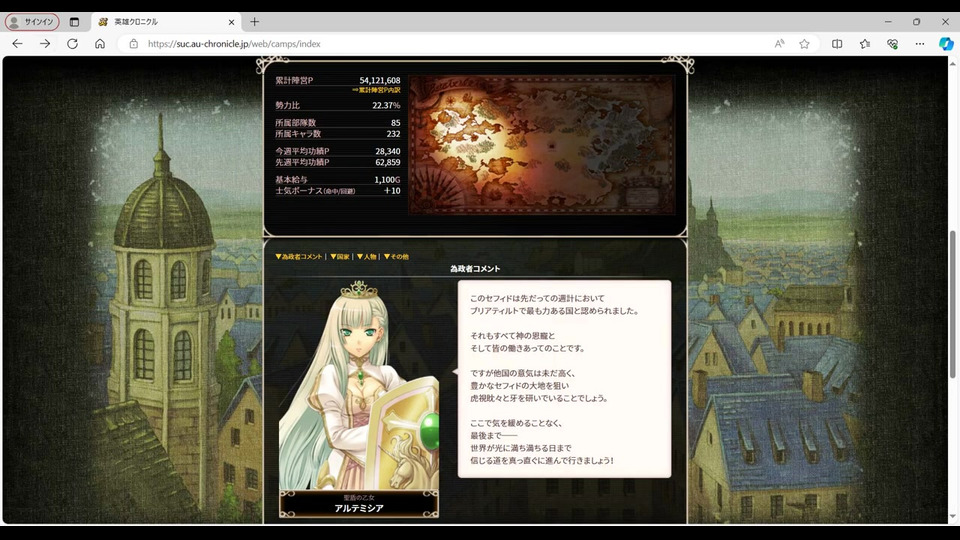Click the 為政者コメント heading
This screenshot has height=540, width=960.
click(475, 269)
